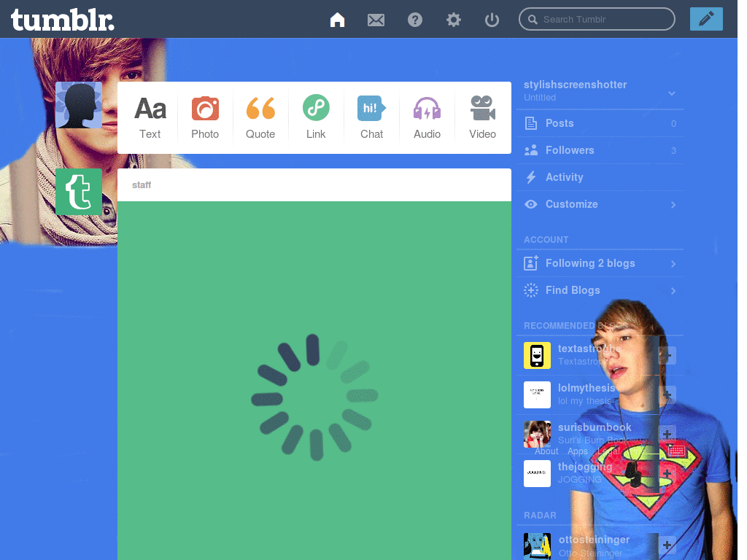Click the Following 2 blogs chevron

(673, 264)
